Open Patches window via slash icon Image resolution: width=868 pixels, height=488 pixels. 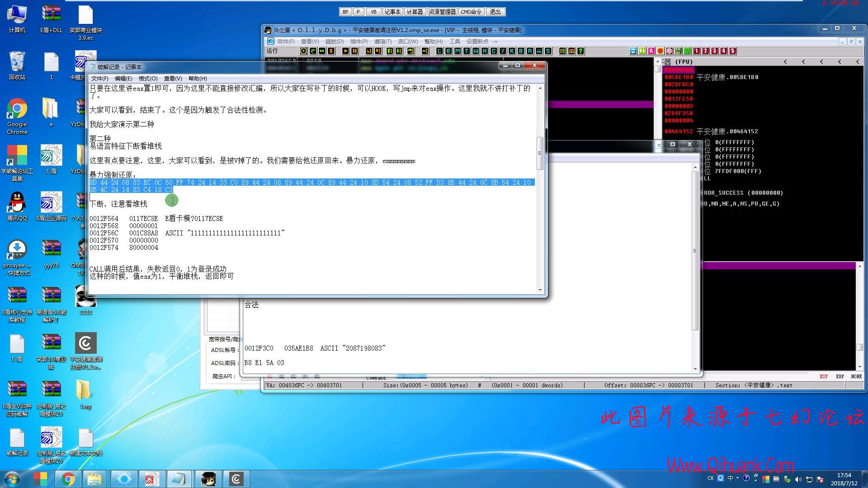point(503,51)
